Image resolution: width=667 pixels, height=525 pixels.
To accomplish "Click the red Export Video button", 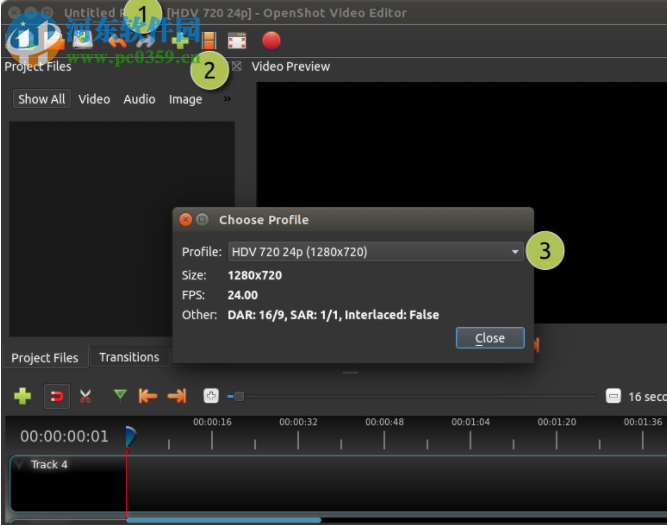I will 271,41.
